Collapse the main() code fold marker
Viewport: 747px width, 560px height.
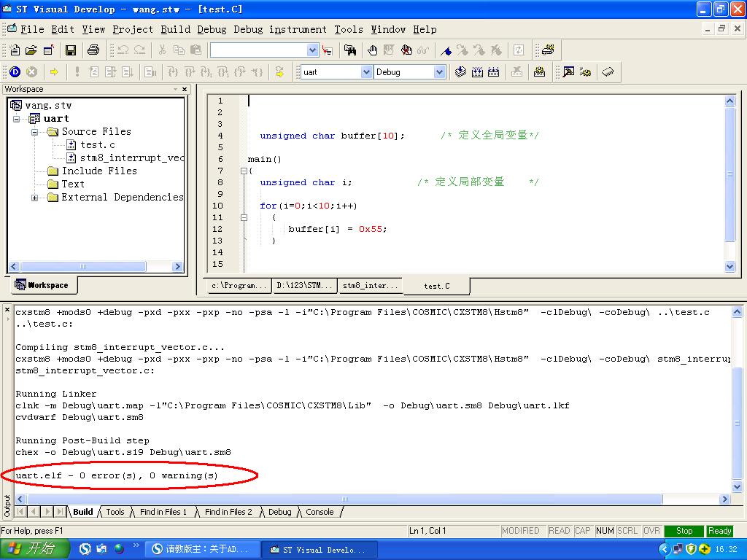[244, 171]
